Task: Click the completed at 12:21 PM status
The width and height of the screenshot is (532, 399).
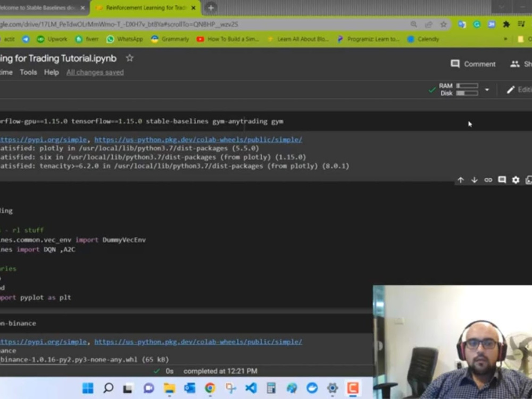Action: (x=220, y=371)
